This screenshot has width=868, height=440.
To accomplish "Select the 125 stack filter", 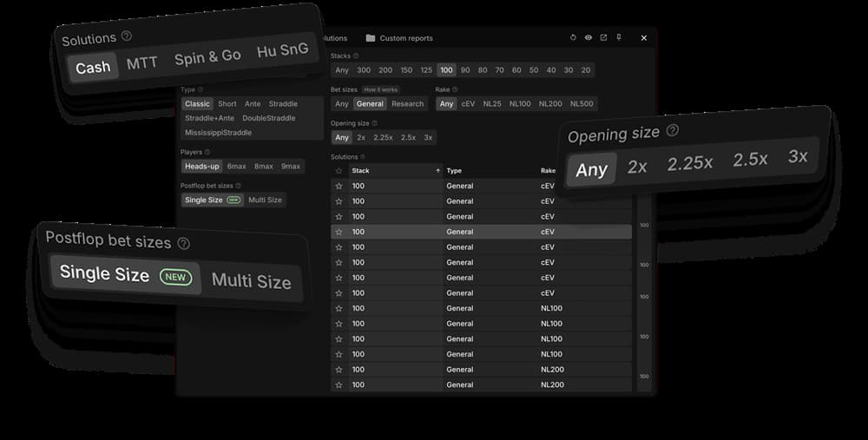I will coord(426,69).
